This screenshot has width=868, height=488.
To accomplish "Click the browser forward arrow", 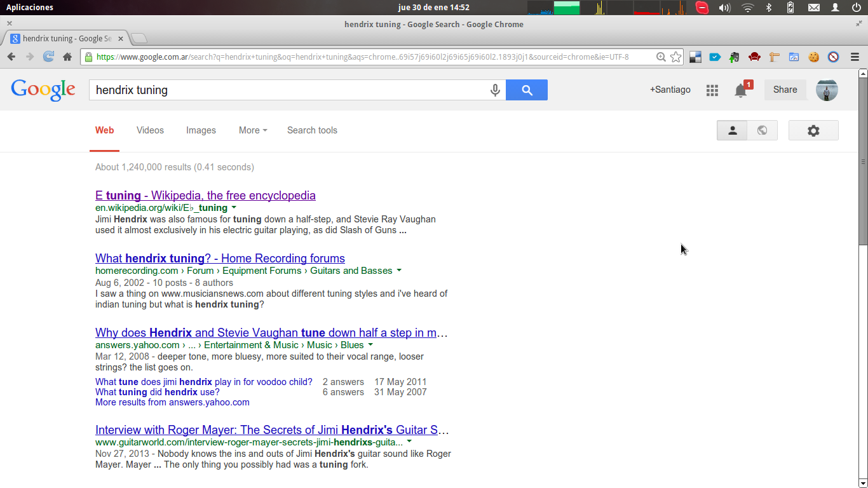I will coord(30,57).
